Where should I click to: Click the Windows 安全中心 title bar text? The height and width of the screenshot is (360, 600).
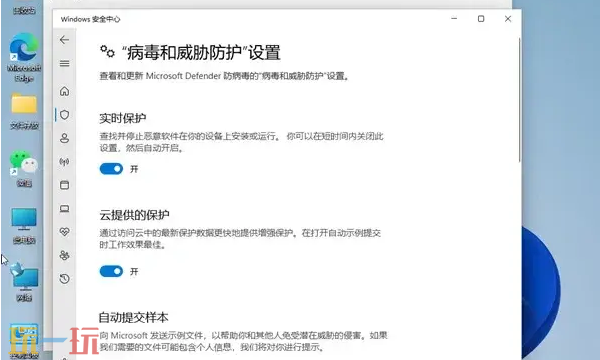[x=90, y=19]
